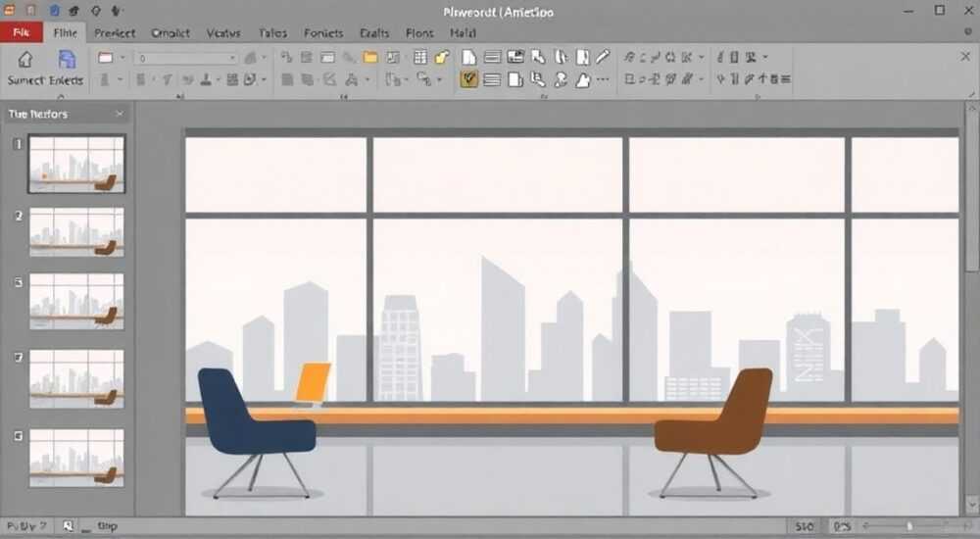Image resolution: width=980 pixels, height=539 pixels.
Task: Open the File tab
Action: tap(22, 32)
